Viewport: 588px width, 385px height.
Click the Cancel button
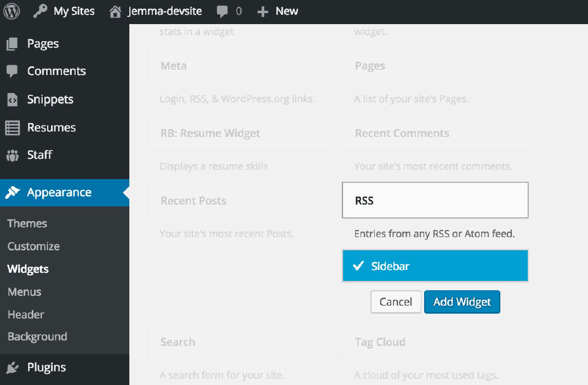click(x=396, y=302)
